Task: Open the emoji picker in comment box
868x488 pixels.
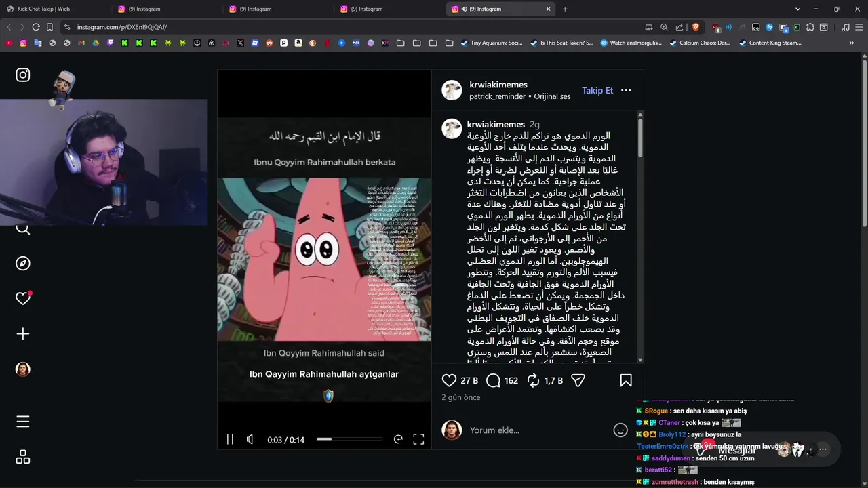Action: click(x=620, y=430)
